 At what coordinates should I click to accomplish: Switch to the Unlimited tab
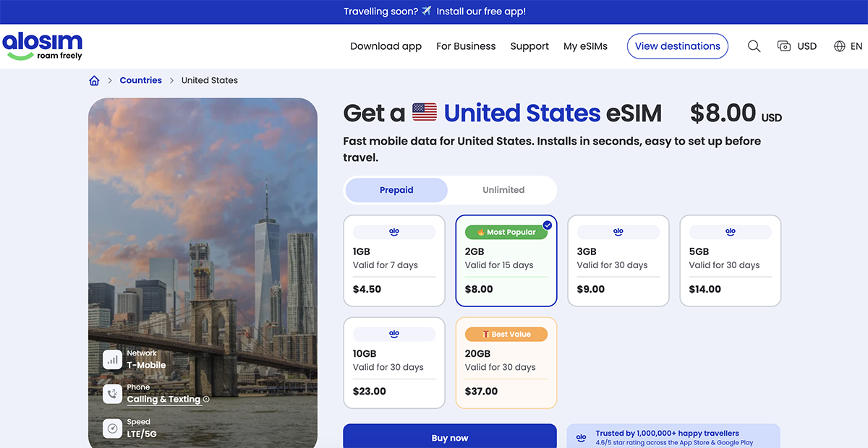point(503,190)
